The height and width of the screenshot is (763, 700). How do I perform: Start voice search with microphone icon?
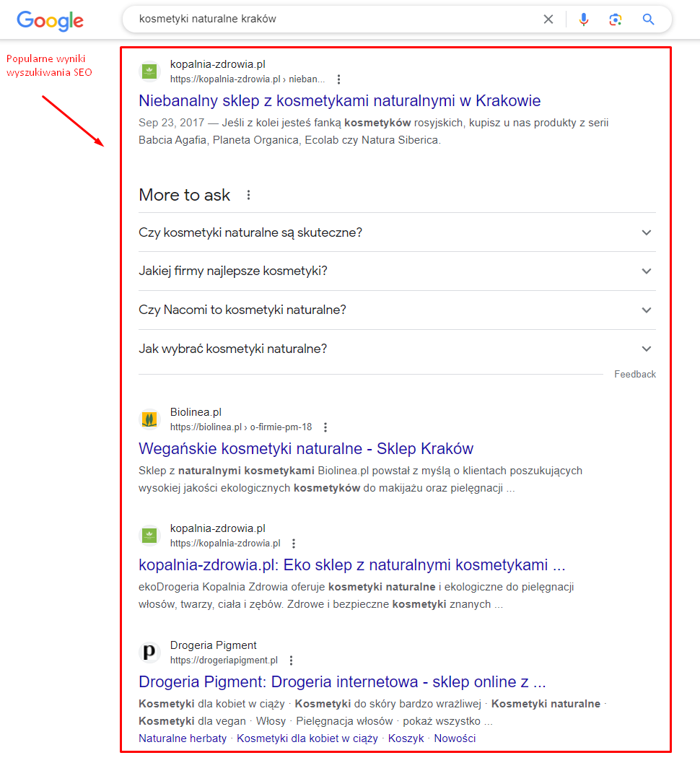(x=584, y=19)
